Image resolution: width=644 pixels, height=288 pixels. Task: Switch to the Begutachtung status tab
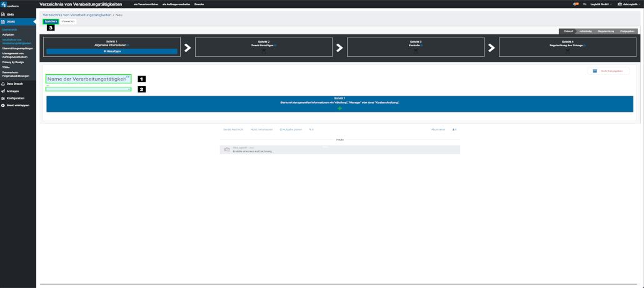point(605,31)
